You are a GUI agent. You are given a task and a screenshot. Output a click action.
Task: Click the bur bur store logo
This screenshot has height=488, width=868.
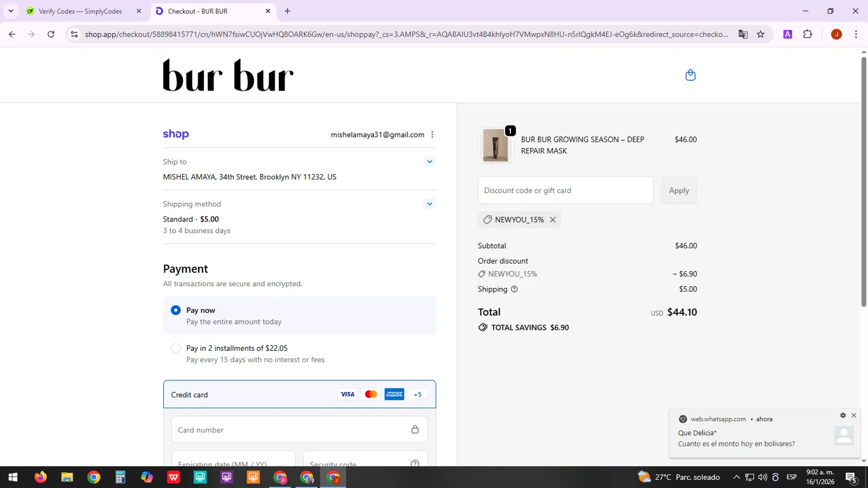click(228, 75)
